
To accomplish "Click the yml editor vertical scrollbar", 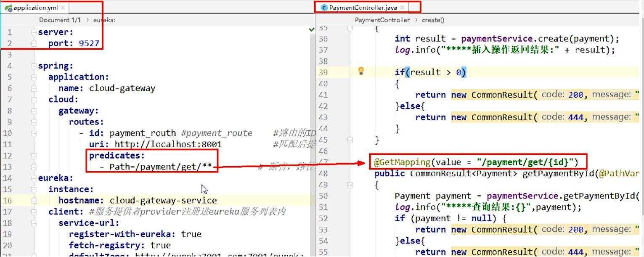I will tap(313, 143).
